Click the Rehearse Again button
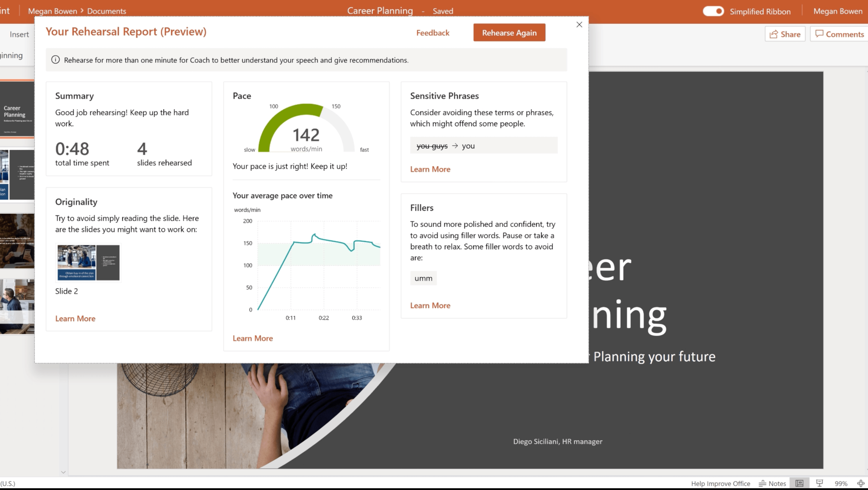This screenshot has height=490, width=868. coord(510,33)
